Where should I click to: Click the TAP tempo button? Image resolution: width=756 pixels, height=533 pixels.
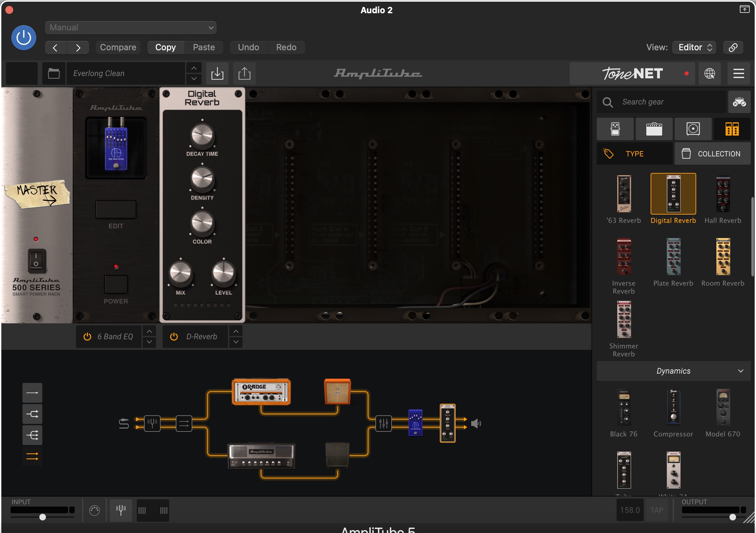click(x=657, y=510)
